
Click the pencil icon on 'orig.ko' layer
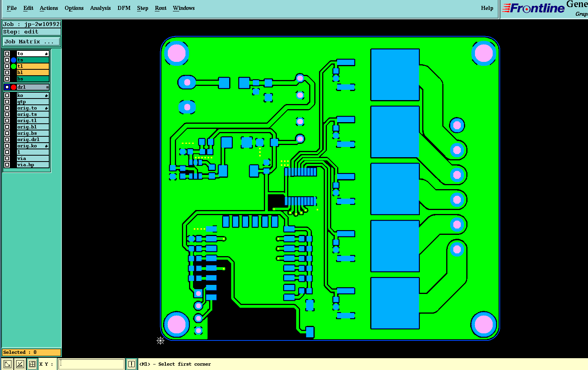coord(46,146)
